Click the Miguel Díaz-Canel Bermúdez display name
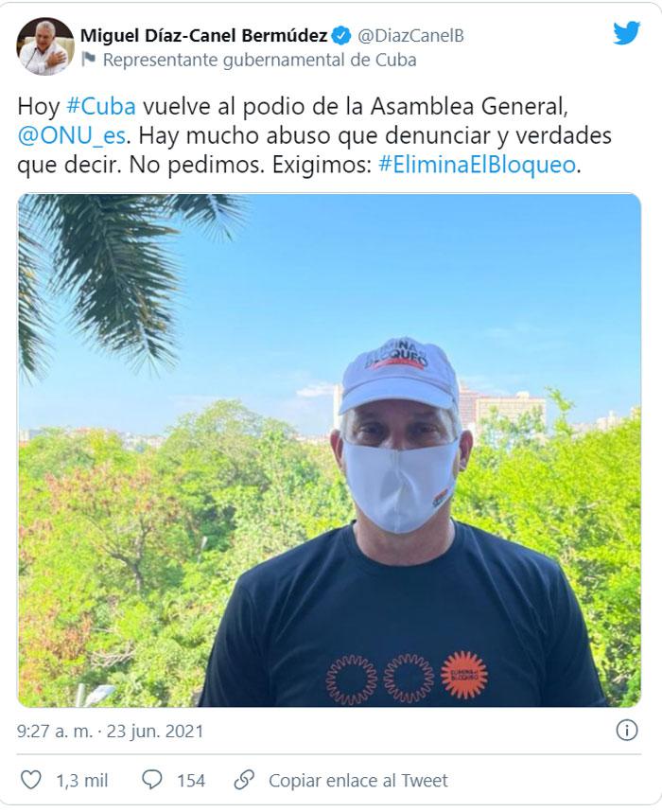 (x=204, y=36)
